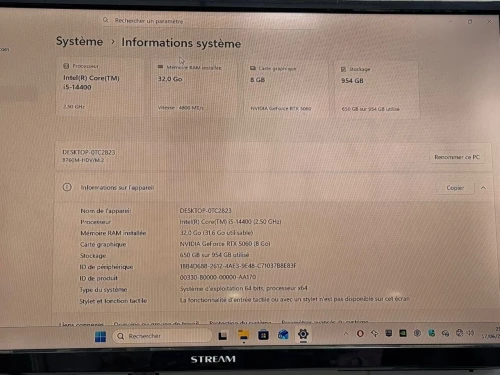The height and width of the screenshot is (375, 500).
Task: Open the Outlook app in taskbar
Action: click(x=283, y=334)
